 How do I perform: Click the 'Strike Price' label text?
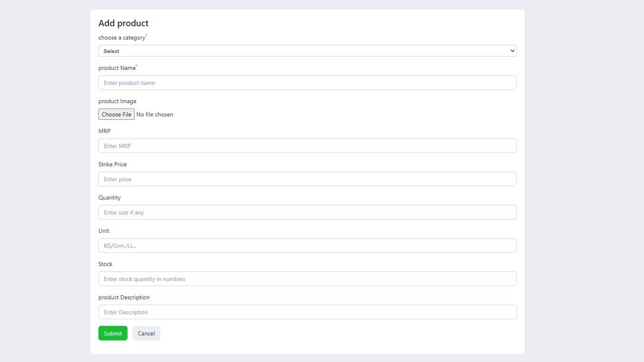(x=113, y=164)
